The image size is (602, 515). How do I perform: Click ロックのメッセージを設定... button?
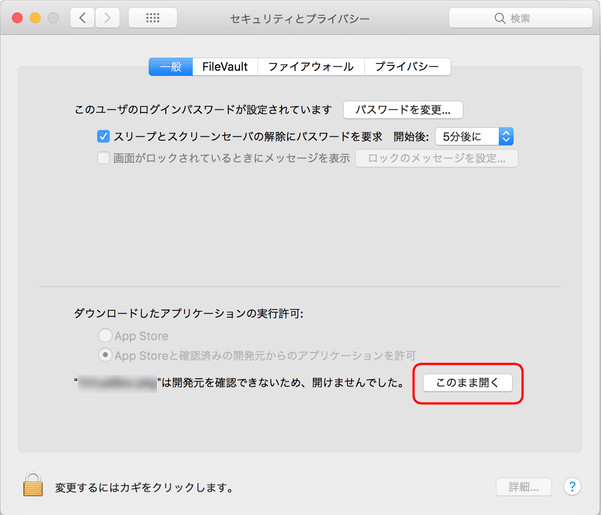437,158
